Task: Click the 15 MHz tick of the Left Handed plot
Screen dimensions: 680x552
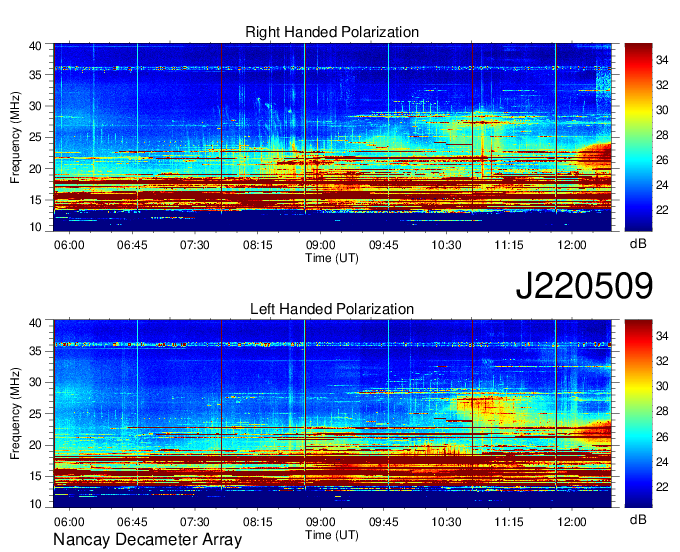Action: 35,476
